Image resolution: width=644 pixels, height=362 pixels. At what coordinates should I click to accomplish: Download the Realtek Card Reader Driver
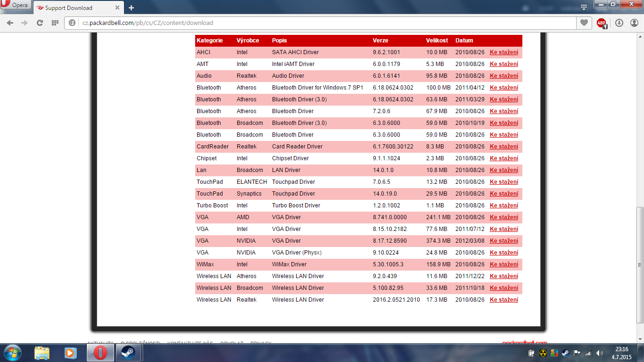[x=504, y=147]
